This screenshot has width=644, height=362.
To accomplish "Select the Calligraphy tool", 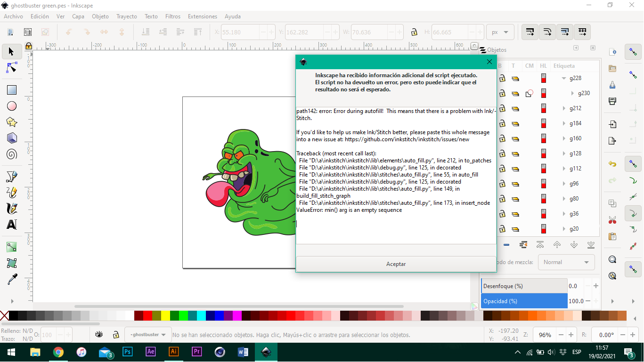I will click(12, 208).
